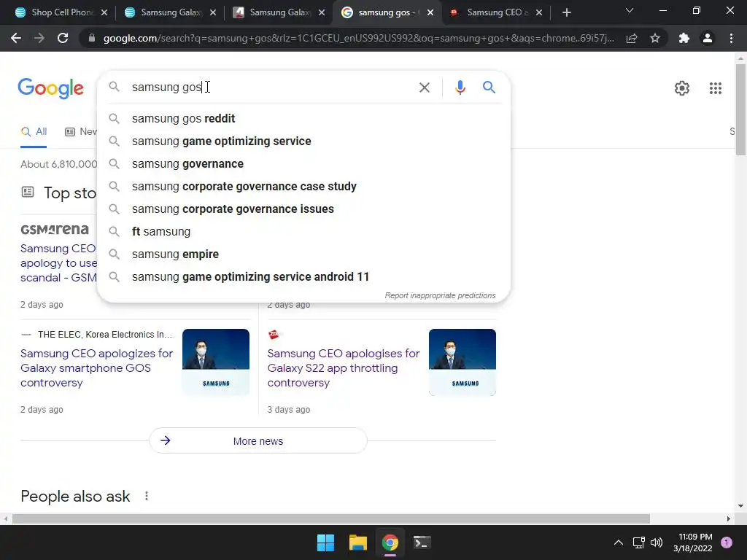The width and height of the screenshot is (747, 560).
Task: Share this page icon in address bar
Action: pyautogui.click(x=632, y=38)
